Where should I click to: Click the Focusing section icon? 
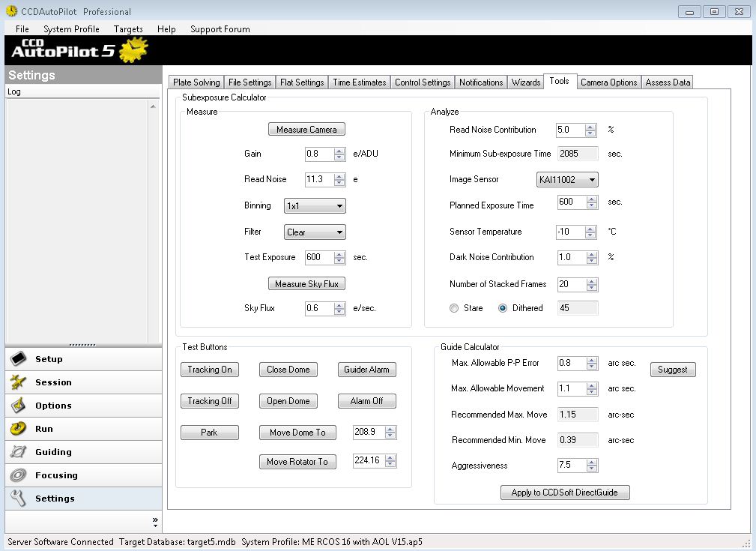coord(18,475)
